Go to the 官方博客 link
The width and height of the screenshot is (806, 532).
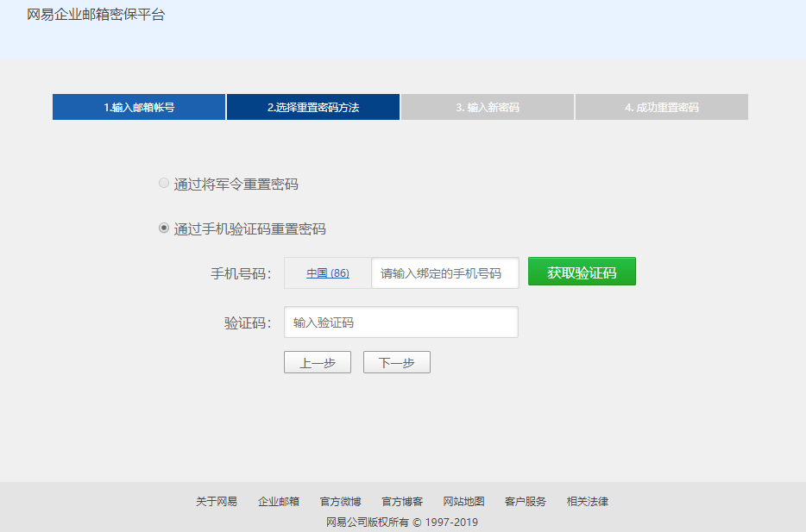point(402,501)
